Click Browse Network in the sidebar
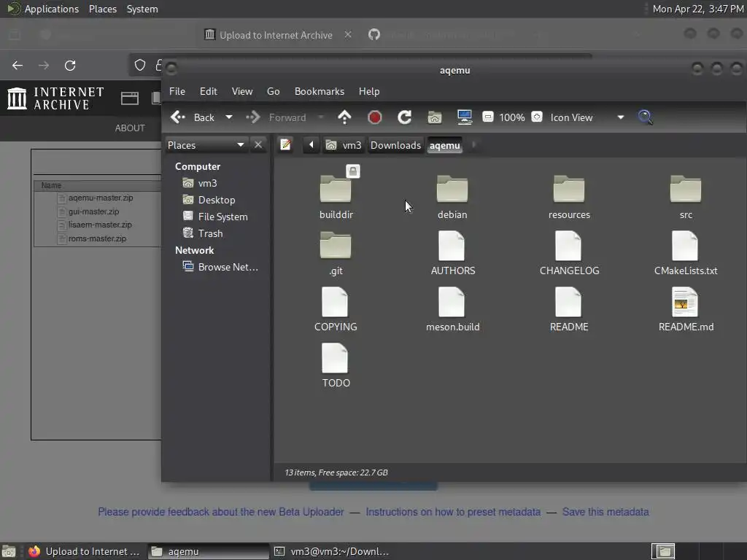Image resolution: width=747 pixels, height=560 pixels. coord(220,267)
